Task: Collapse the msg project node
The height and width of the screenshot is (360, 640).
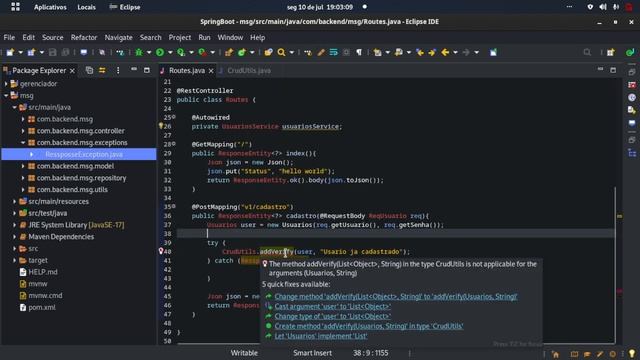Action: pyautogui.click(x=6, y=96)
